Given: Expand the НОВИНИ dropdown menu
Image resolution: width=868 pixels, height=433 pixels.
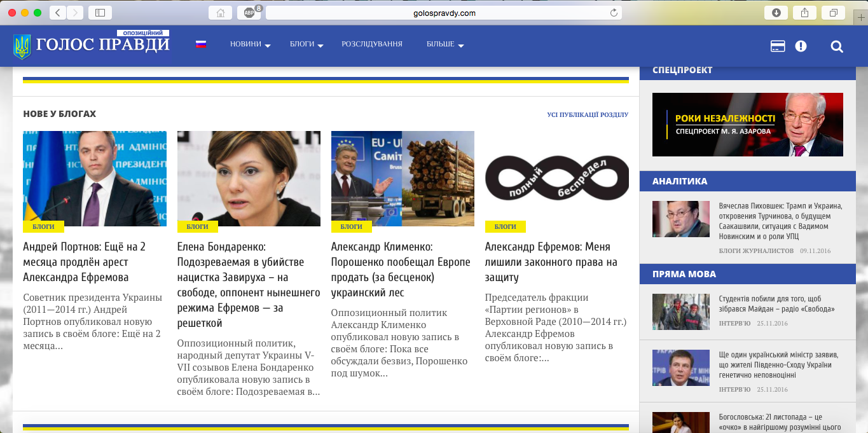Looking at the screenshot, I should tap(251, 45).
